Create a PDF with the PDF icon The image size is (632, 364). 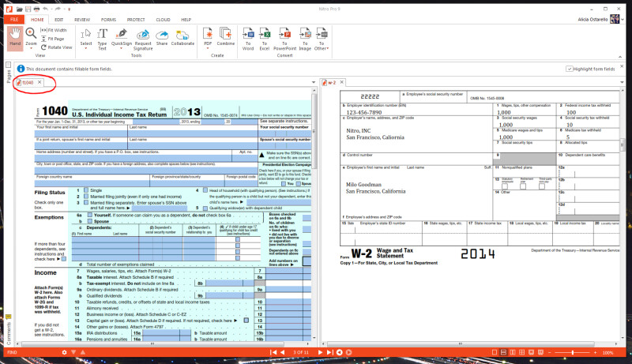click(x=208, y=37)
